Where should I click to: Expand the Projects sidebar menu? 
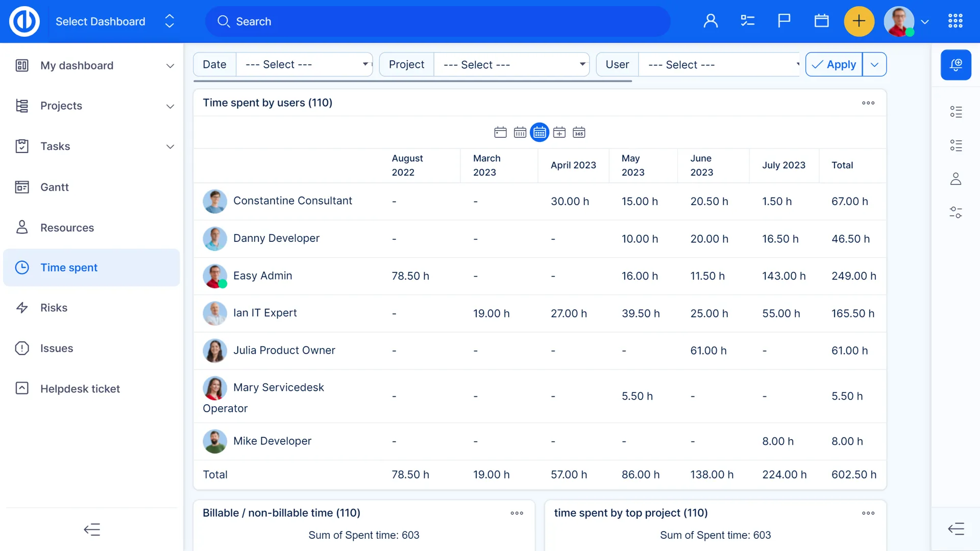click(x=170, y=106)
